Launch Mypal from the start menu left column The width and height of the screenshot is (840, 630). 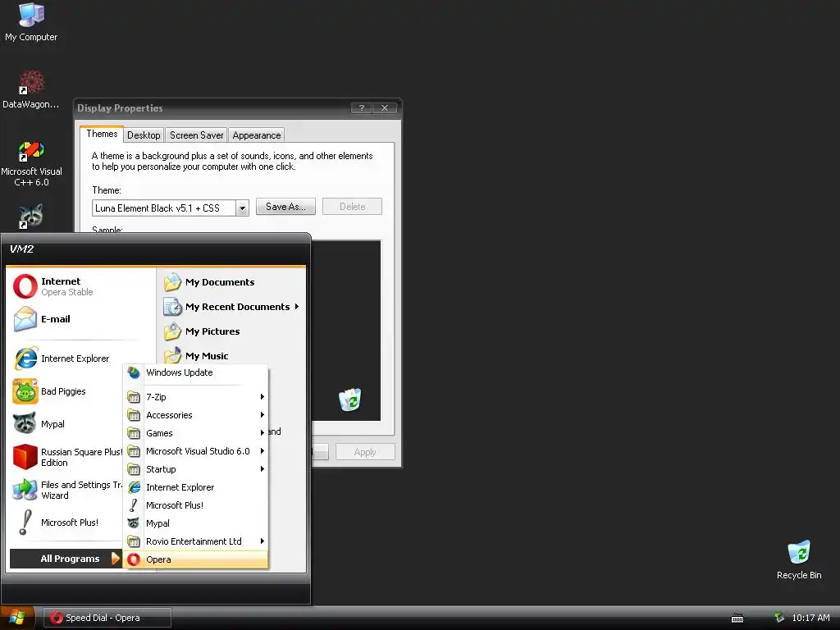pos(66,424)
